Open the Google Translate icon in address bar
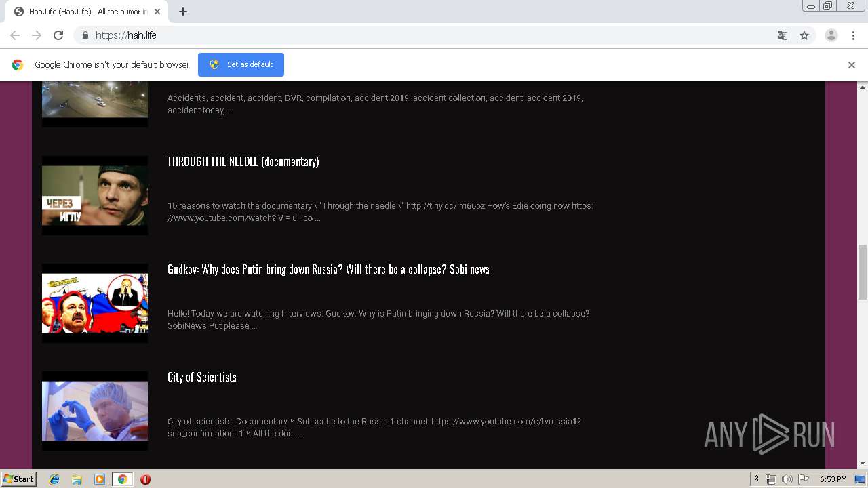 click(782, 35)
